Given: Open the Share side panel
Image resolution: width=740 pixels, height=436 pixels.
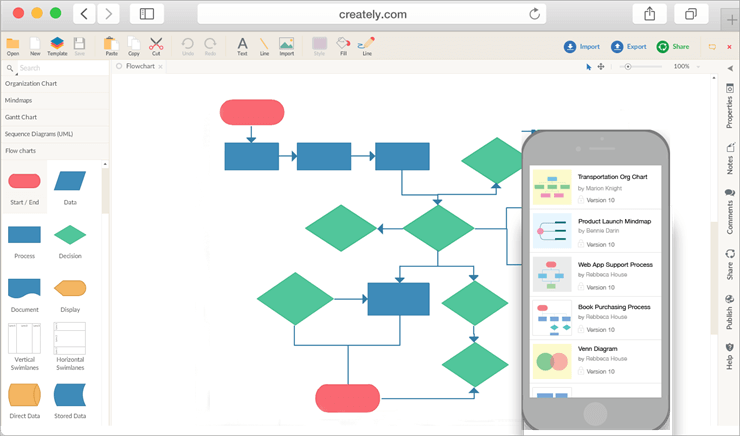Looking at the screenshot, I should [x=730, y=264].
